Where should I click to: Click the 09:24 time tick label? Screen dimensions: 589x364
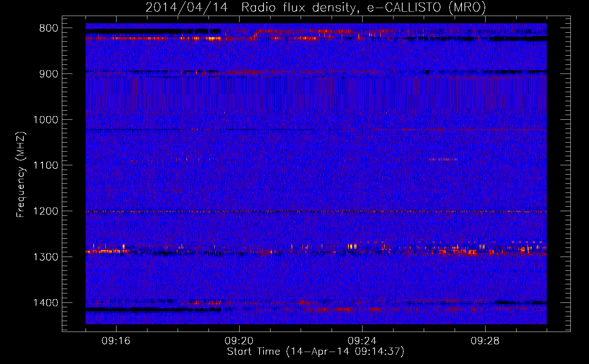click(362, 341)
